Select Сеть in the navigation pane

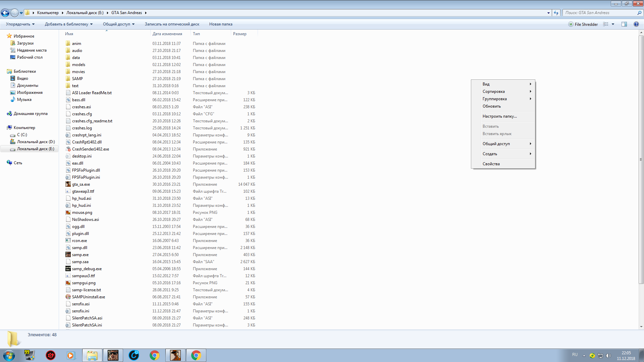click(18, 163)
